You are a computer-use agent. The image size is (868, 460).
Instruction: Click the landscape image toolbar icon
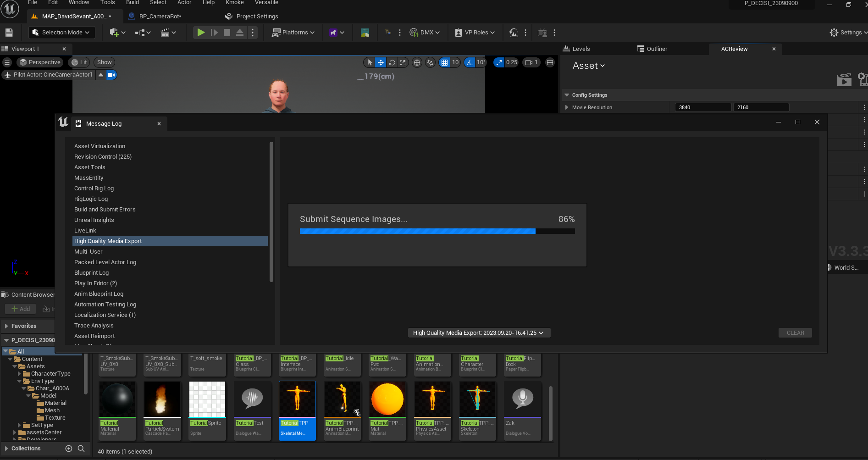365,33
